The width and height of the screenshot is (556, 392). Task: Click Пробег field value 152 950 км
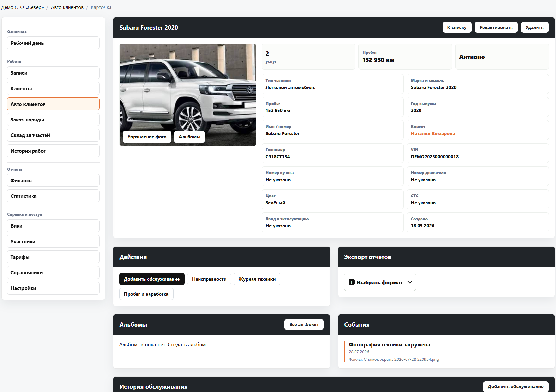click(278, 110)
